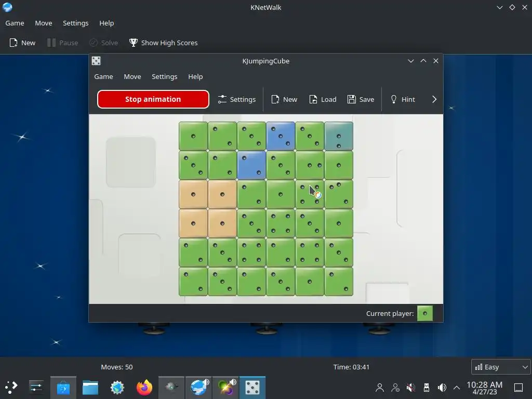The height and width of the screenshot is (399, 532).
Task: Click the muted microphone tray icon
Action: coord(411,387)
